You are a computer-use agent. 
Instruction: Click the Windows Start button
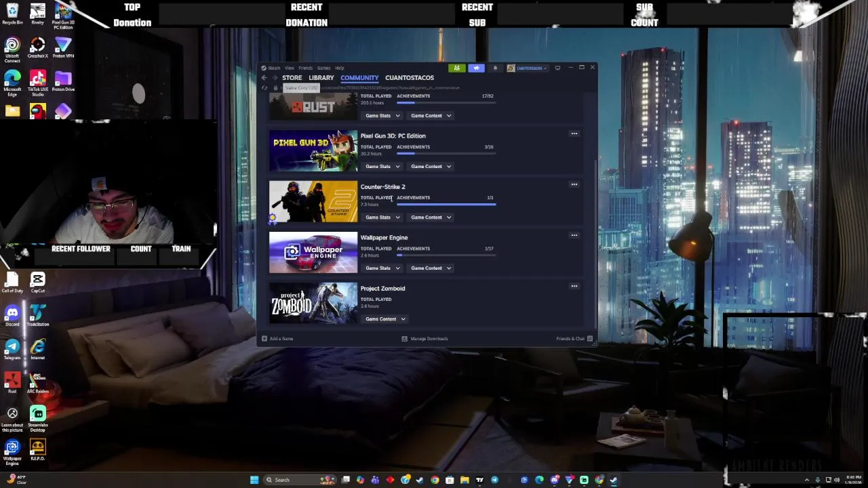coord(254,480)
